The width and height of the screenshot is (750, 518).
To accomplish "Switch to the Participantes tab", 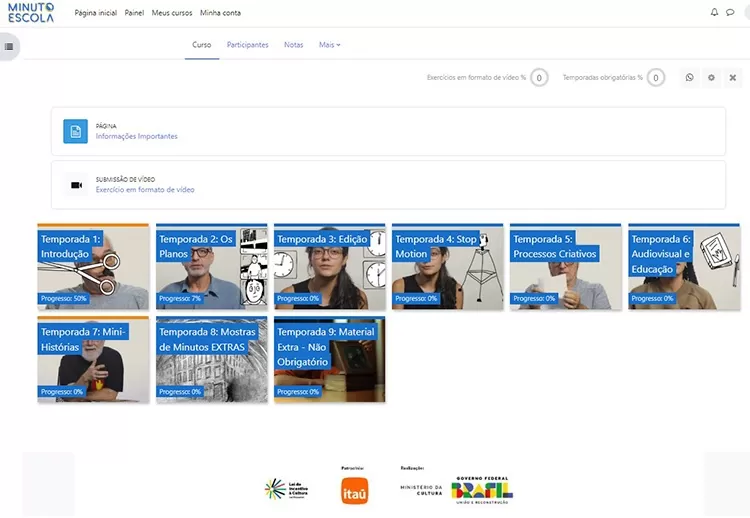I will pyautogui.click(x=247, y=45).
